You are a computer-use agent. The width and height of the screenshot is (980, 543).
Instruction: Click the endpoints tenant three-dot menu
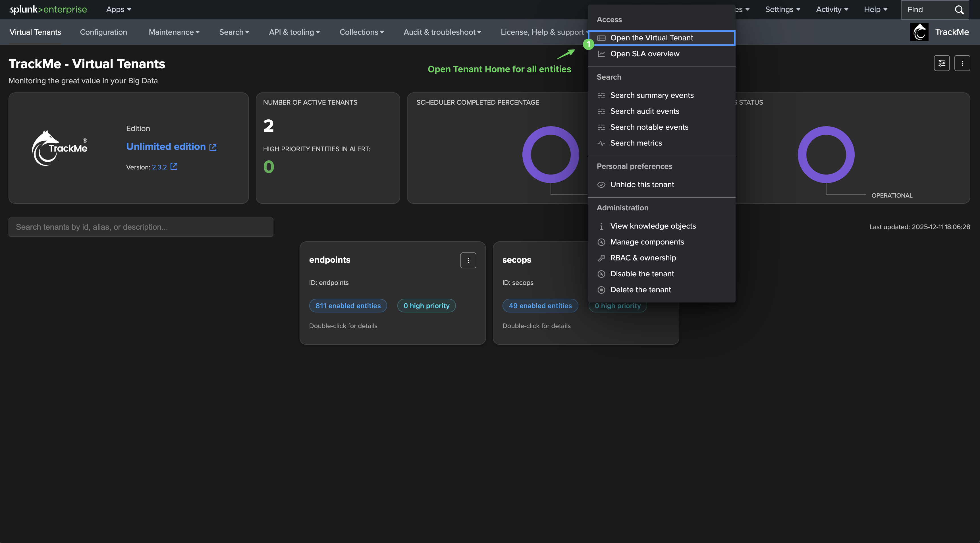[x=468, y=261]
